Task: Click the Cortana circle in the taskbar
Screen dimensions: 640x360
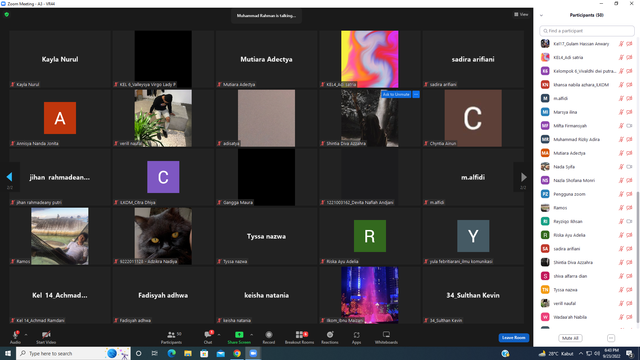Action: 138,353
